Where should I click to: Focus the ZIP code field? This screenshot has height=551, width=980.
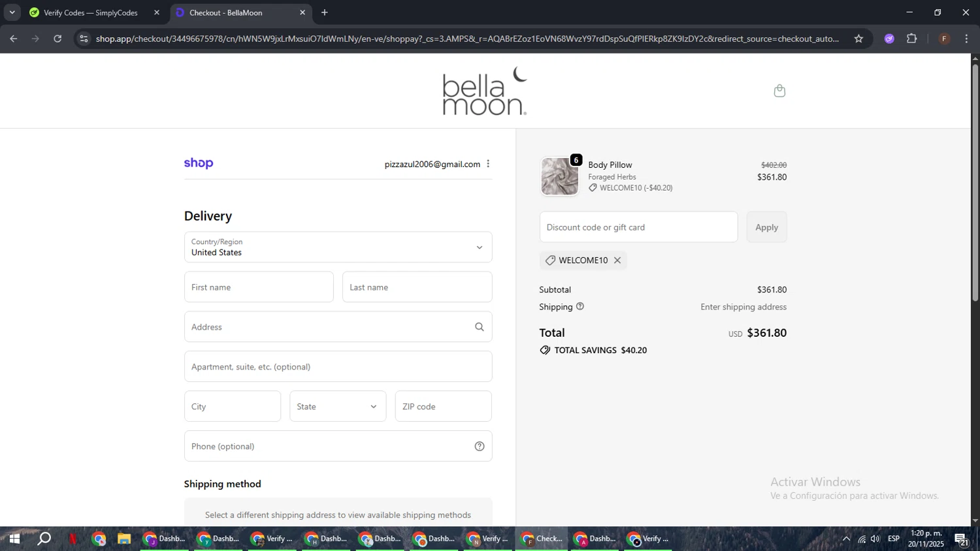[x=443, y=407]
